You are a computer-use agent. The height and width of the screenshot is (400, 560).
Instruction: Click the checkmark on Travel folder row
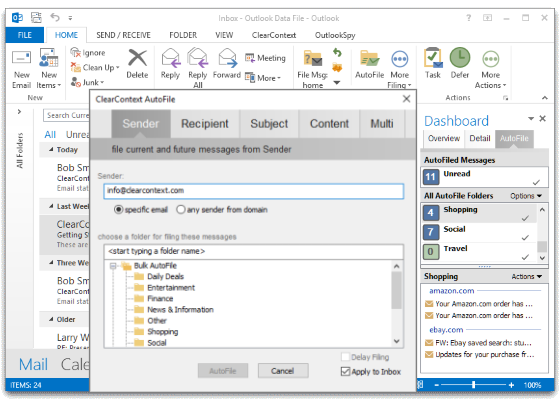tap(525, 257)
